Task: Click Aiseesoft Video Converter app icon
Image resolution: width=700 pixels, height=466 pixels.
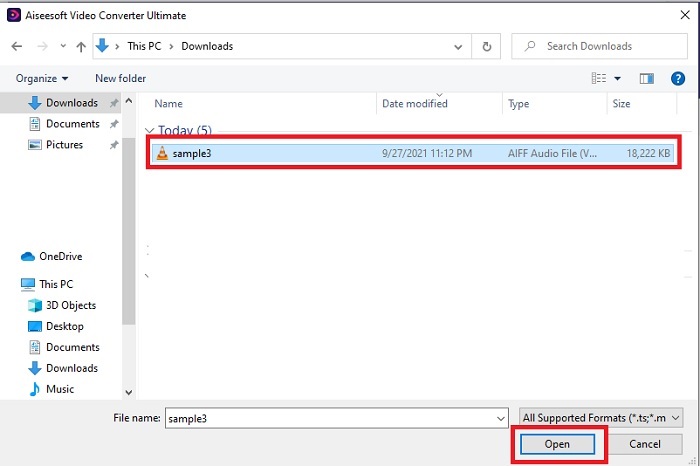Action: [14, 15]
